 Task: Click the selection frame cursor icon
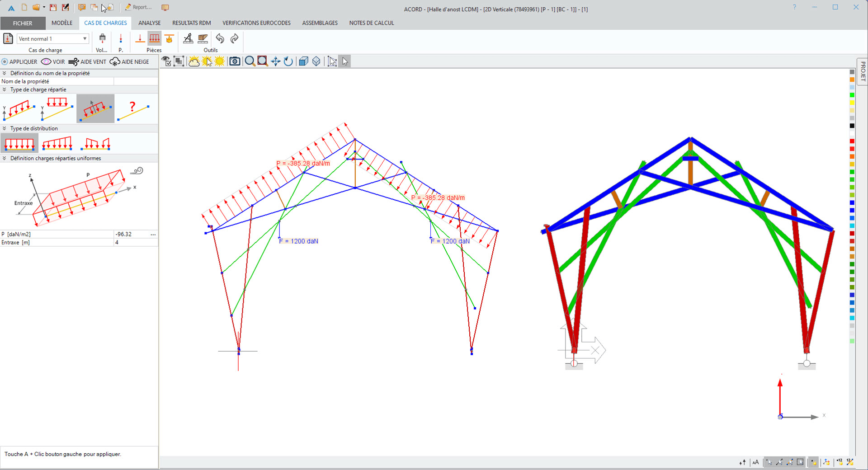(x=332, y=61)
